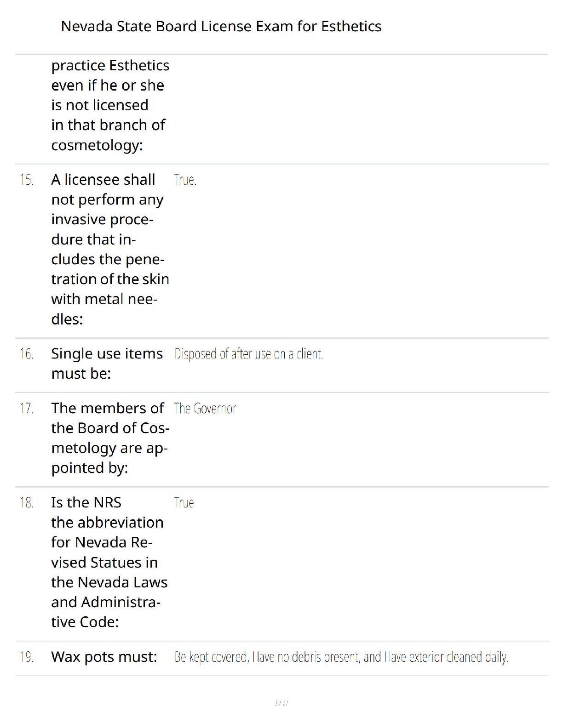
Task: Select the Board of Cosmetology members question
Action: click(x=110, y=438)
